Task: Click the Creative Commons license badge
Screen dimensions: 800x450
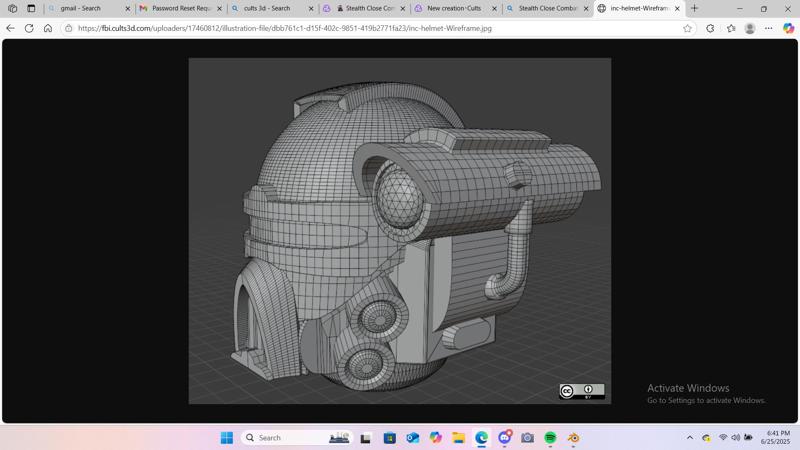Action: tap(581, 391)
